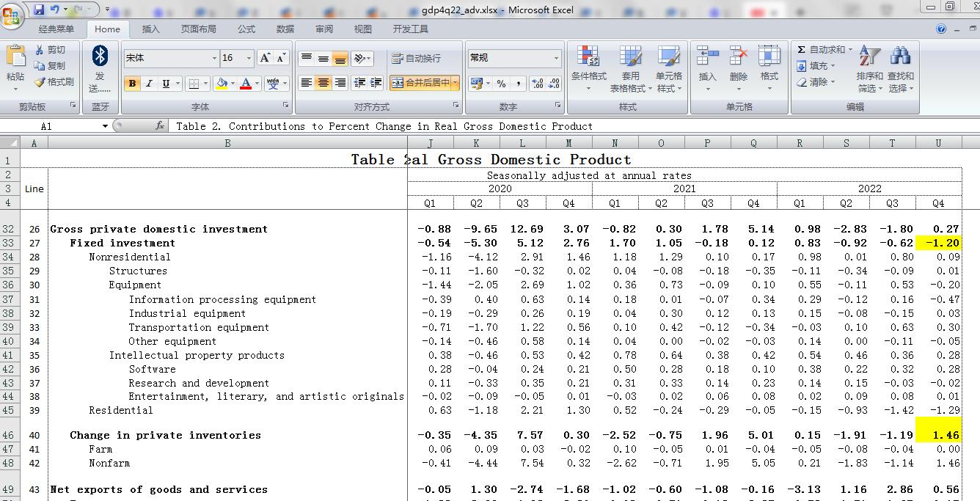The height and width of the screenshot is (501, 980).
Task: Click the 自动求和 AutoSum button
Action: [x=822, y=50]
